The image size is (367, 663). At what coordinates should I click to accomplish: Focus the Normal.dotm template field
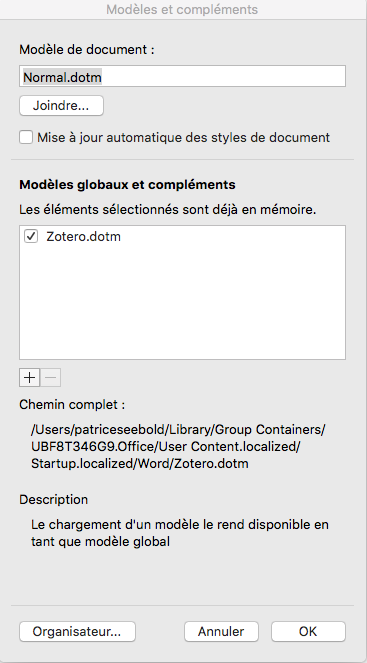(182, 77)
